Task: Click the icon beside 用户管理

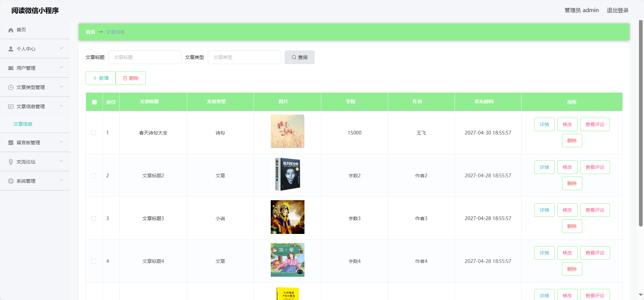Action: 11,68
